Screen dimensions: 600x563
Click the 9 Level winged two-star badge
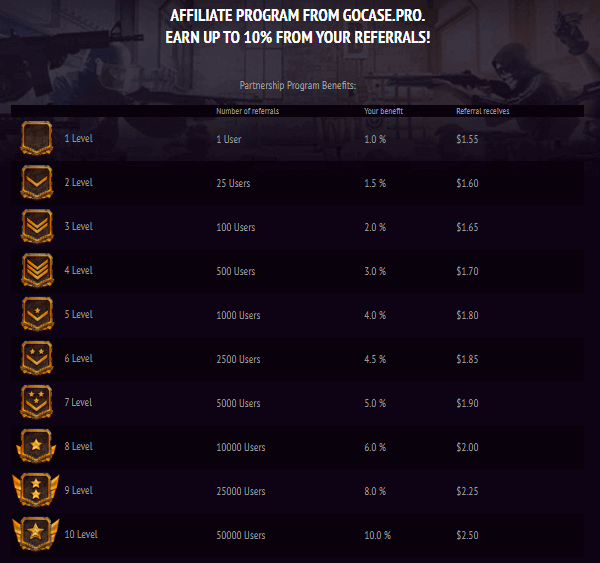click(x=36, y=490)
